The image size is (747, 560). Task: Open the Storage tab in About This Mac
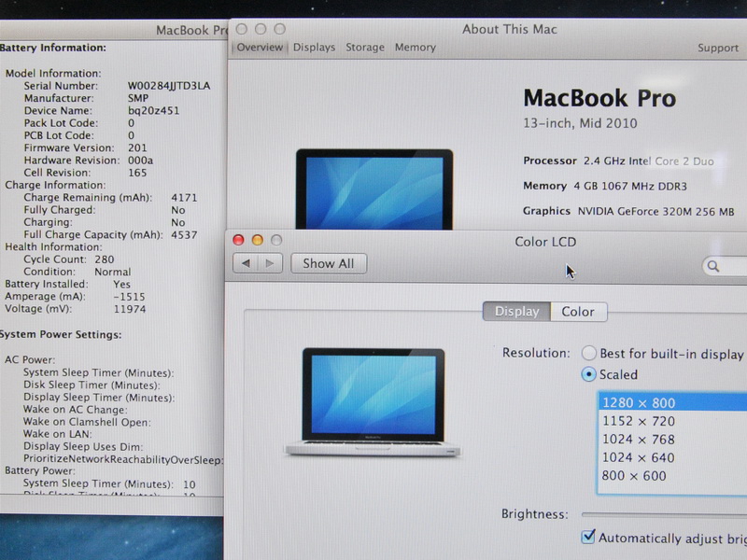click(x=365, y=48)
